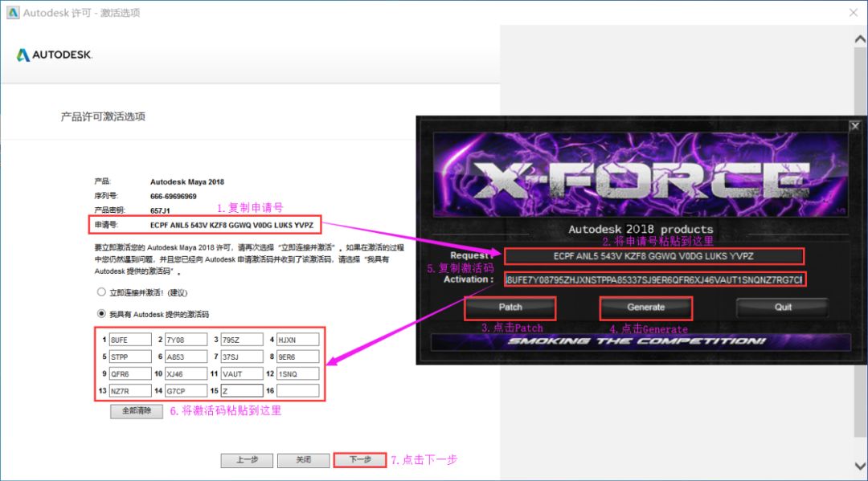The width and height of the screenshot is (868, 481).
Task: Click activation code field 7 containing 37SJ
Action: (242, 357)
